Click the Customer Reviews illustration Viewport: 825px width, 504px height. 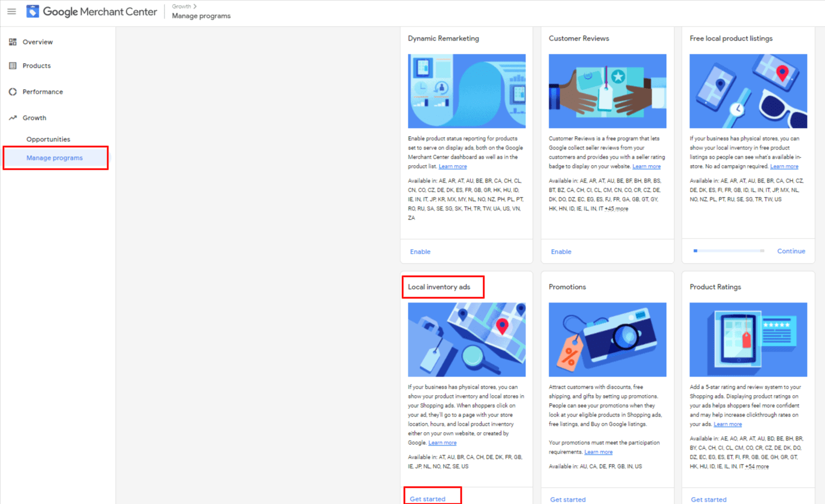coord(607,91)
